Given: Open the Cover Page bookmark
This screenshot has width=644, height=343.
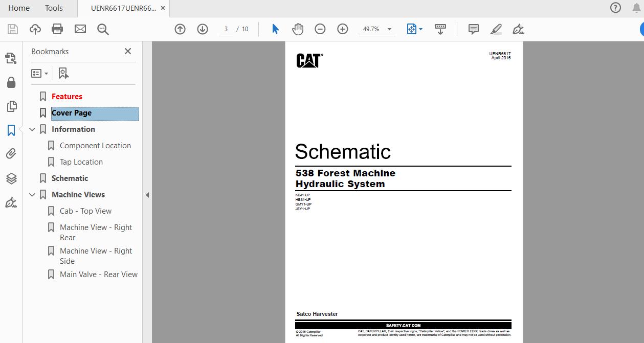Looking at the screenshot, I should tap(72, 113).
